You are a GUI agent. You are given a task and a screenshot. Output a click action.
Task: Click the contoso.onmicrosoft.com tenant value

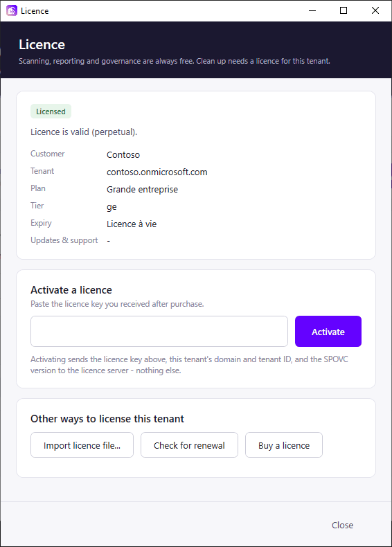(157, 172)
